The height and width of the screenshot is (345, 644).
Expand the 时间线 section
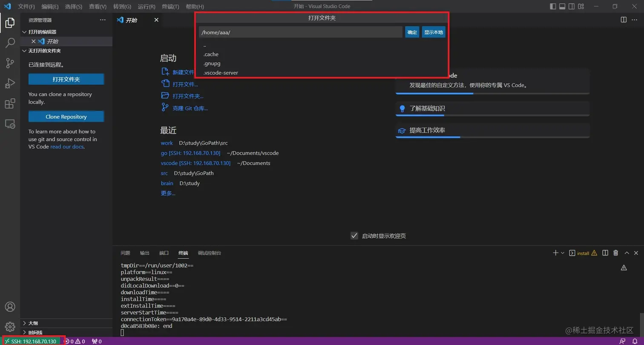click(x=66, y=333)
